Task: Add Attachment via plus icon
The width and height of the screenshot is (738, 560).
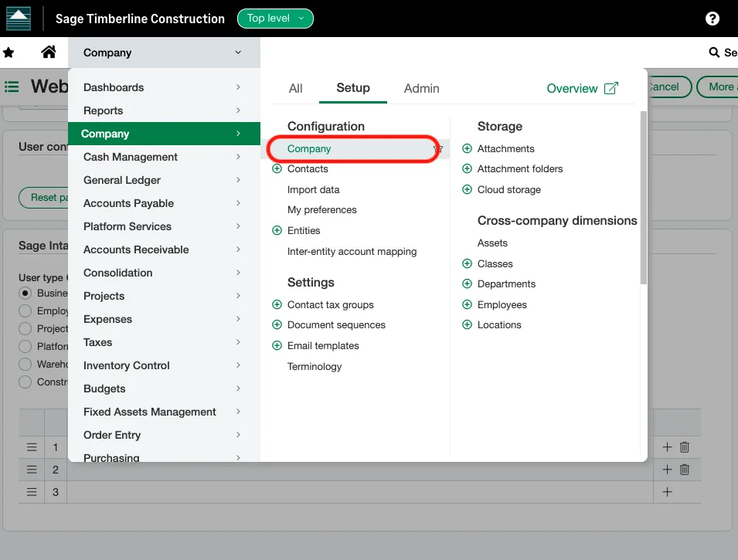Action: [x=467, y=148]
